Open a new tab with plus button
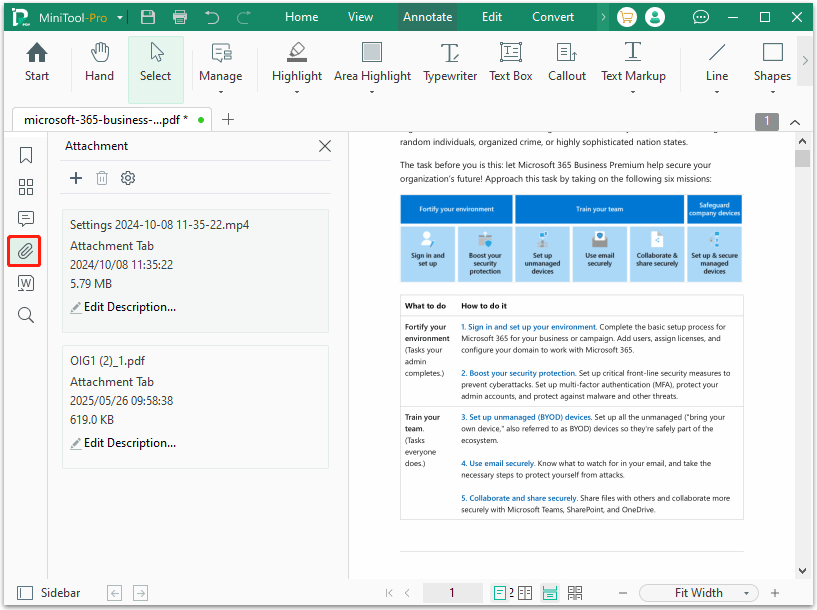Viewport: 817px width, 610px height. pyautogui.click(x=228, y=120)
